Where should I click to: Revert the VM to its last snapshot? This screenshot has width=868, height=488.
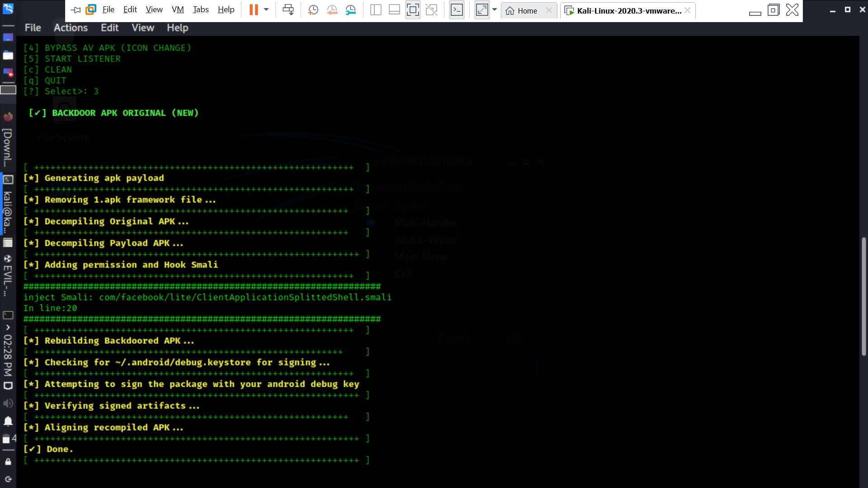point(333,9)
